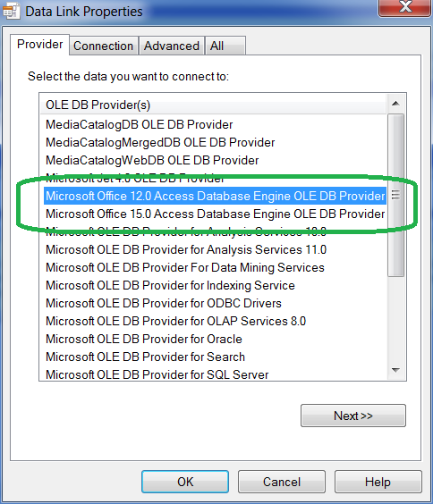The height and width of the screenshot is (504, 433).
Task: Open the Advanced tab
Action: point(172,46)
